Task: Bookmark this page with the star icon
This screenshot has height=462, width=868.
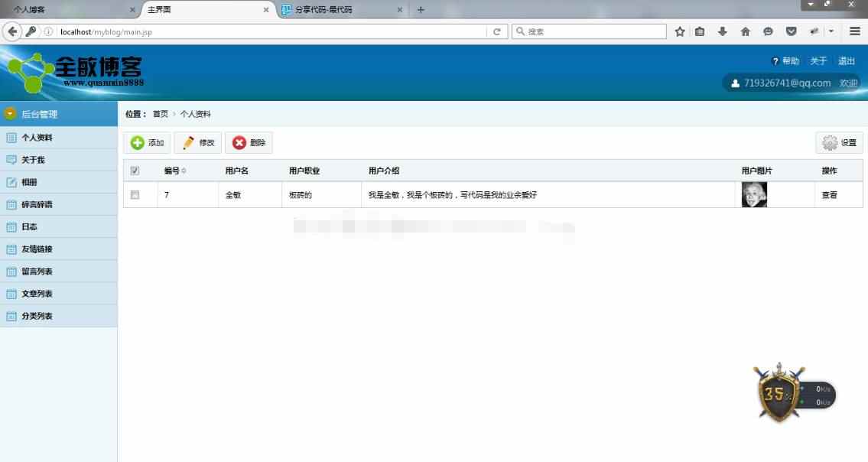Action: point(680,31)
